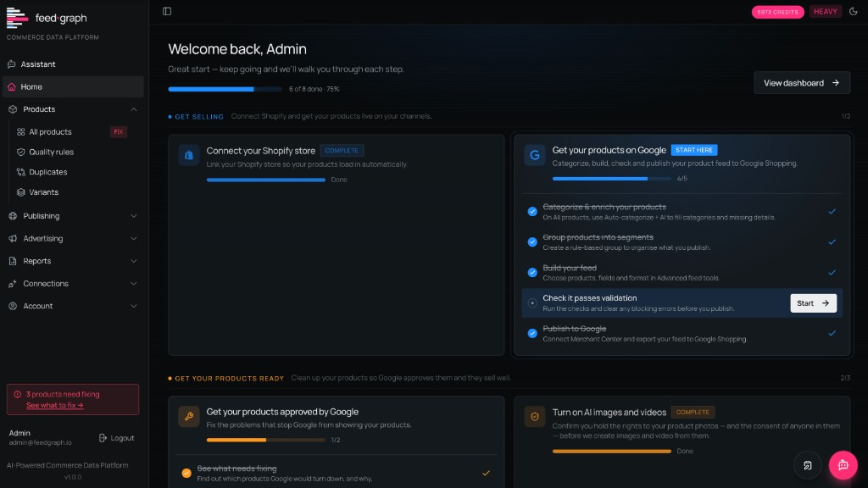Click the Variants layers icon

21,192
